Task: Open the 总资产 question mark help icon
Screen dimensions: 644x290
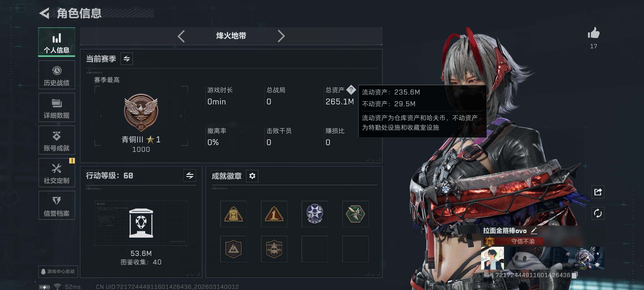Action: 351,90
